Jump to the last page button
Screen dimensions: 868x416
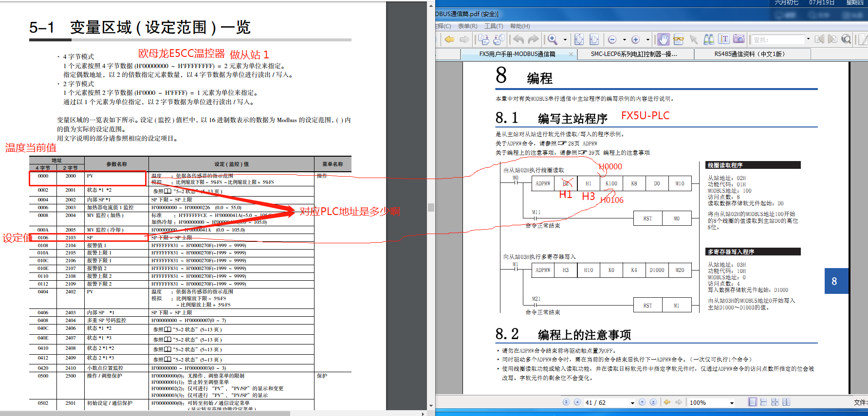point(653,402)
